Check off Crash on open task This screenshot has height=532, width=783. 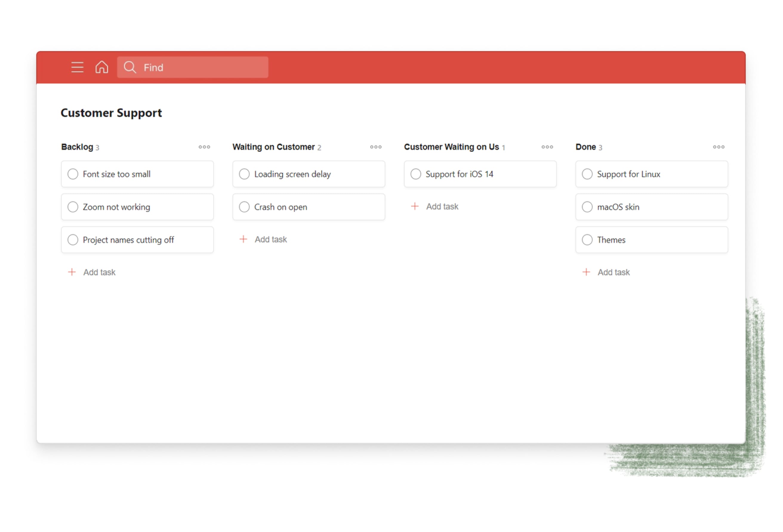244,207
